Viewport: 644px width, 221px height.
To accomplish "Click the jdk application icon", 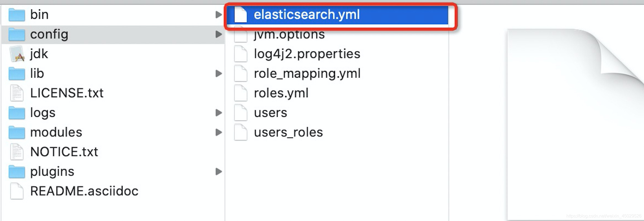I will pyautogui.click(x=17, y=54).
